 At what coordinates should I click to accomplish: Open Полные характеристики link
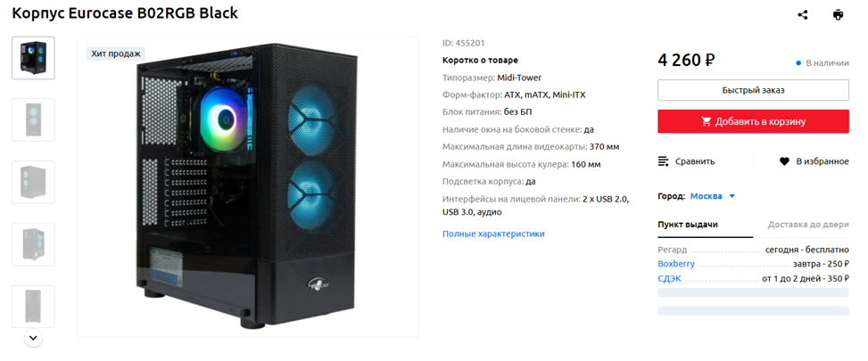click(493, 234)
